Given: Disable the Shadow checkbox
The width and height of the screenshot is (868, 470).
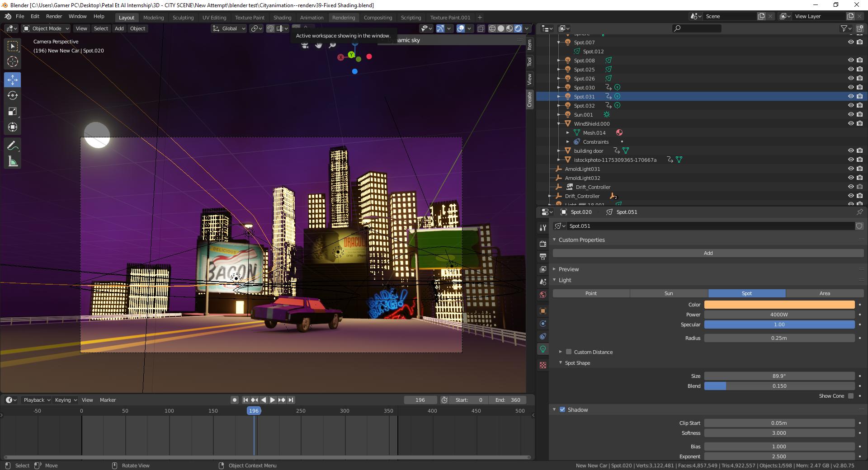Looking at the screenshot, I should pyautogui.click(x=562, y=409).
